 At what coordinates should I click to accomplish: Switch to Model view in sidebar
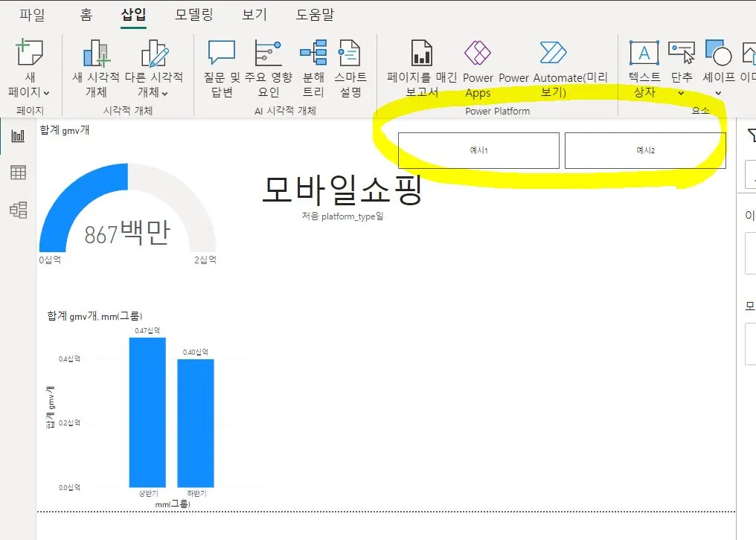click(19, 210)
